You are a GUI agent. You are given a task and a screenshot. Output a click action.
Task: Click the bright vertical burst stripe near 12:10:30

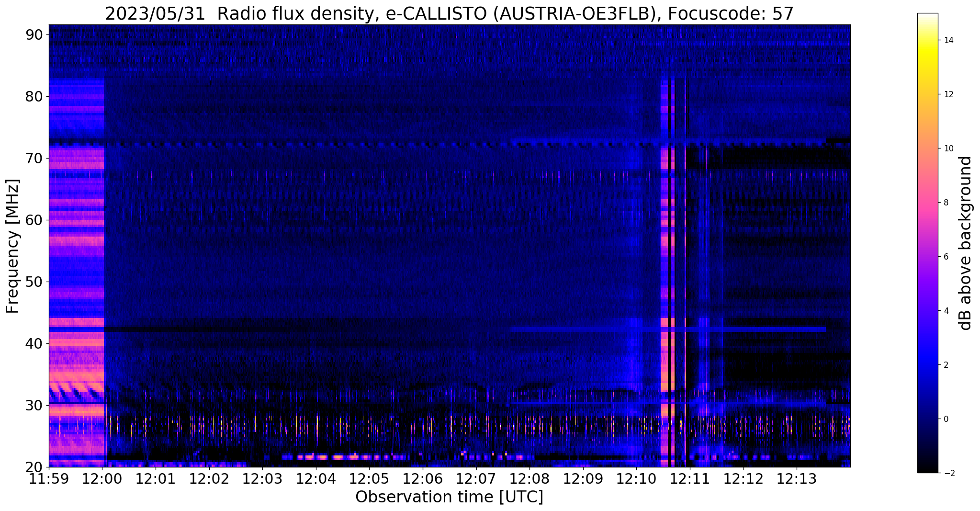point(664,273)
